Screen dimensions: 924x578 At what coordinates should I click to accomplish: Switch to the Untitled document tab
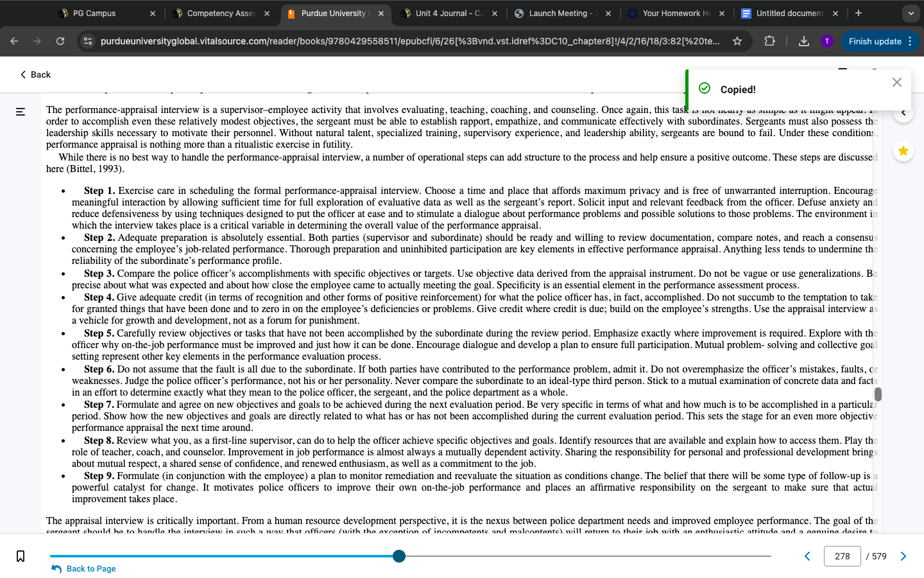789,13
